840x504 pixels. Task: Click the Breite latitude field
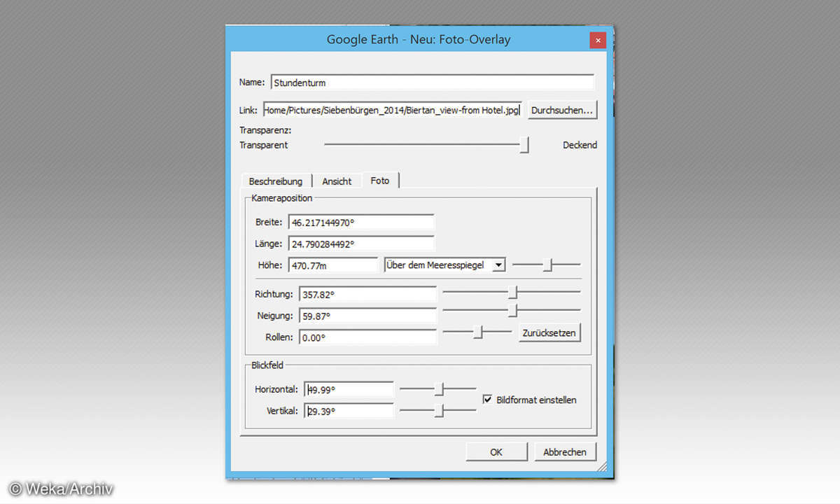(361, 223)
